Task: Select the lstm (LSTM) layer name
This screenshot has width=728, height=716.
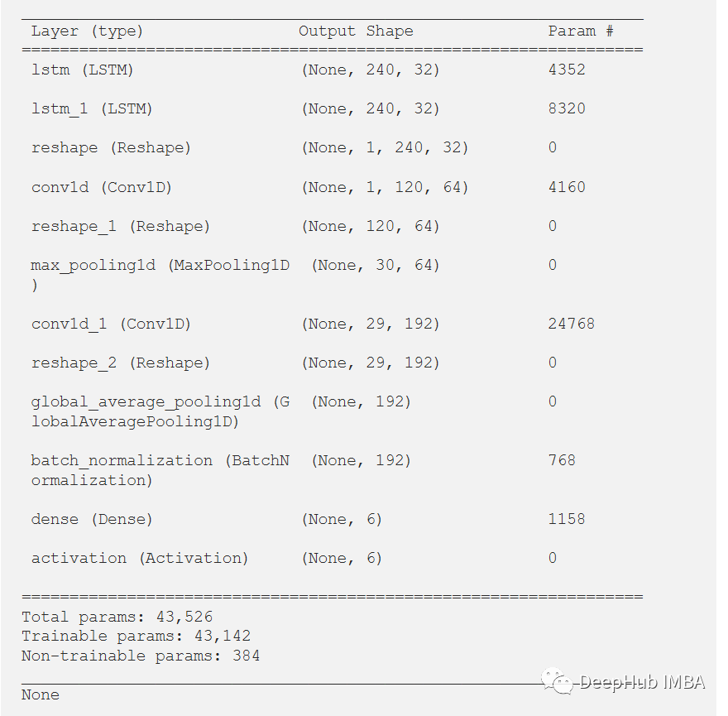Action: [82, 70]
